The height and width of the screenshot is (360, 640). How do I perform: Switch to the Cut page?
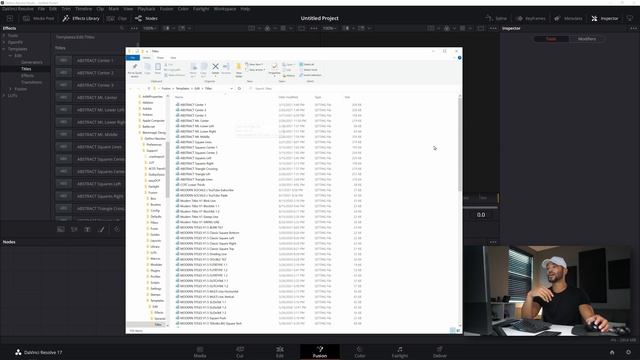point(240,352)
